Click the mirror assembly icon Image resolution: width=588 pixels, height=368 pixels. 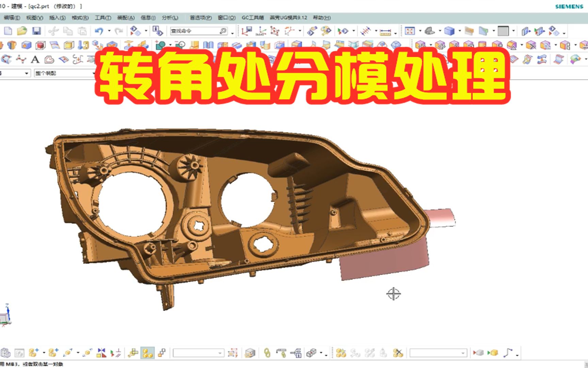point(101,353)
